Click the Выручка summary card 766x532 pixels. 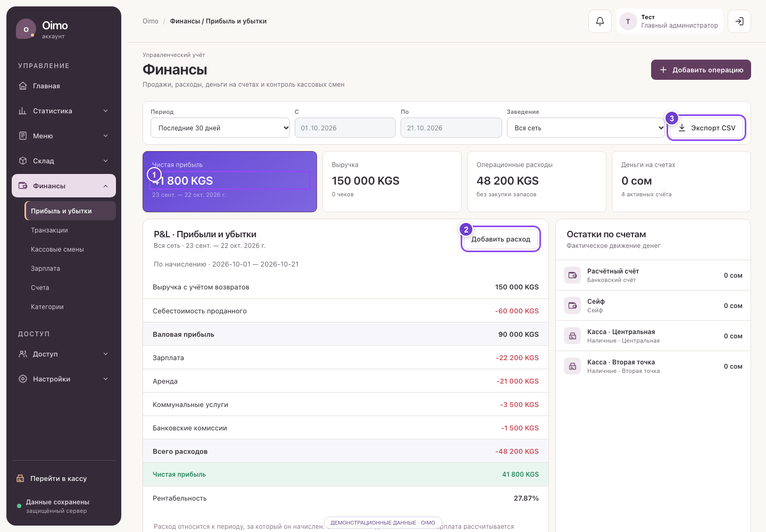point(392,181)
